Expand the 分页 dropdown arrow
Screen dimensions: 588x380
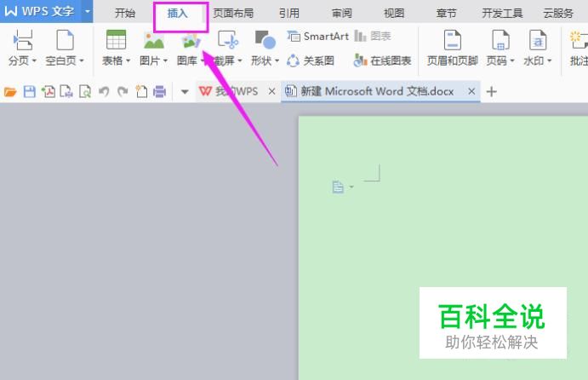coord(34,60)
